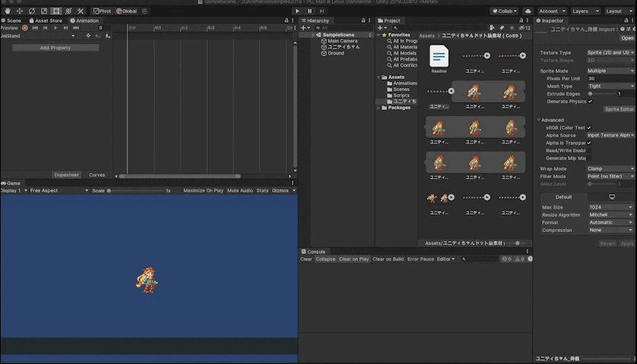Image resolution: width=637 pixels, height=364 pixels.
Task: Select the combined Transform tool
Action: click(68, 11)
